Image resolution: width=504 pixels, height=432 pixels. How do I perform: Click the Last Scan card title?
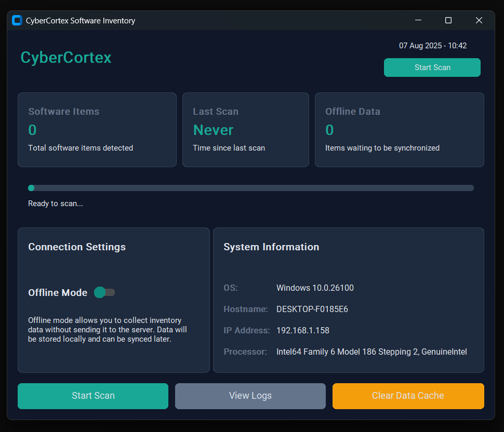(x=215, y=112)
